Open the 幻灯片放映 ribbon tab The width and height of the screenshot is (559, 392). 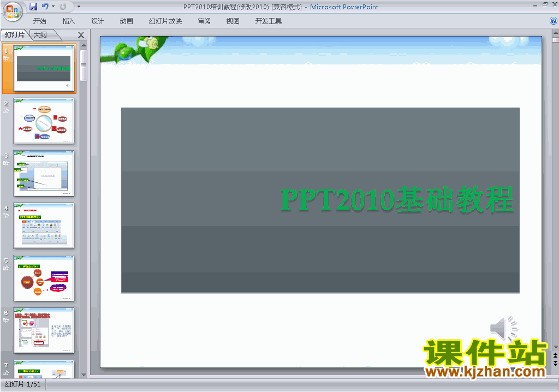coord(165,21)
